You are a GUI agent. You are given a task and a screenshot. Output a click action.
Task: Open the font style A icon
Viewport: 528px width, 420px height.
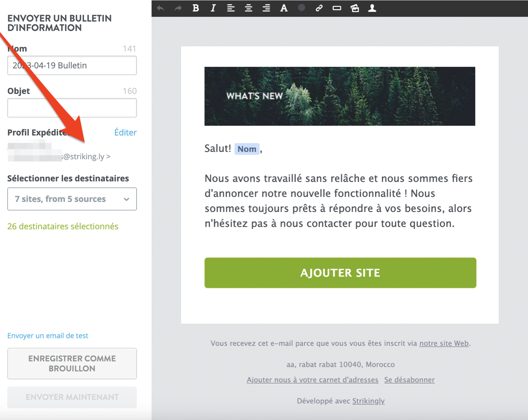tap(284, 8)
